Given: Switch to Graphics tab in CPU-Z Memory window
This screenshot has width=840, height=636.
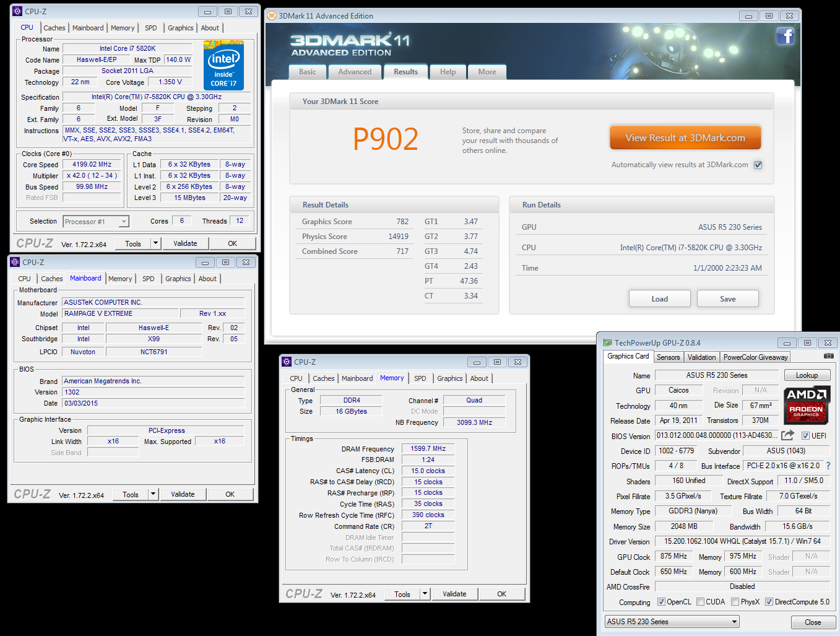Looking at the screenshot, I should (450, 378).
